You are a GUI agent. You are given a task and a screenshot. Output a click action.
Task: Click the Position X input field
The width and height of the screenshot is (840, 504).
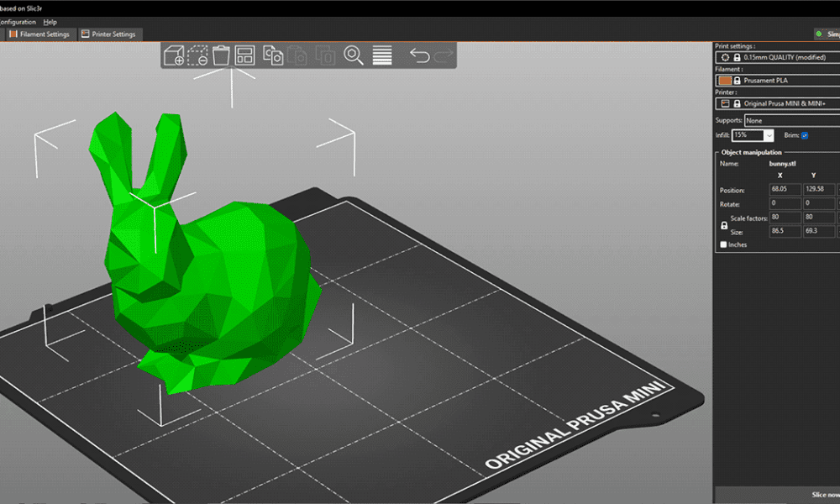(784, 190)
